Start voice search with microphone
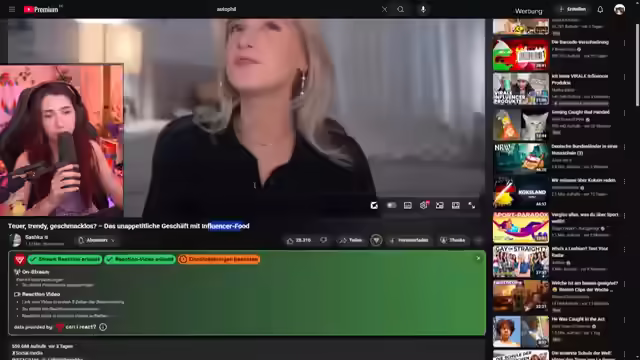 click(x=423, y=9)
